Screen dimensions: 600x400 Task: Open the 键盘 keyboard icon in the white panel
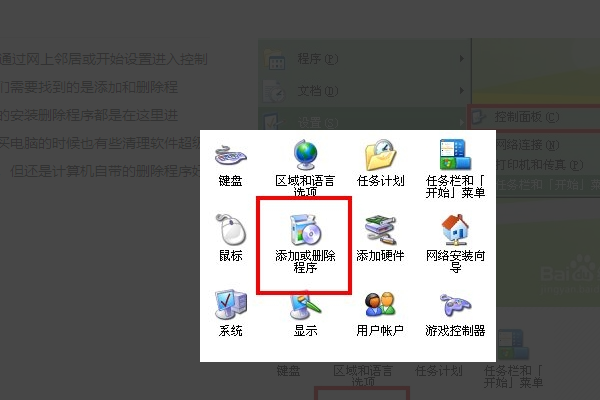[x=231, y=156]
